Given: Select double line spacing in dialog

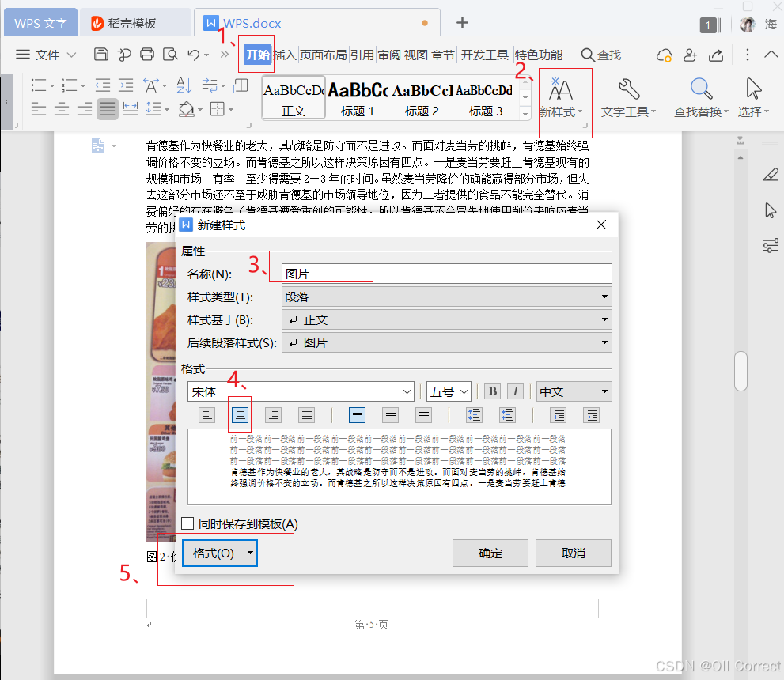Looking at the screenshot, I should [x=423, y=414].
